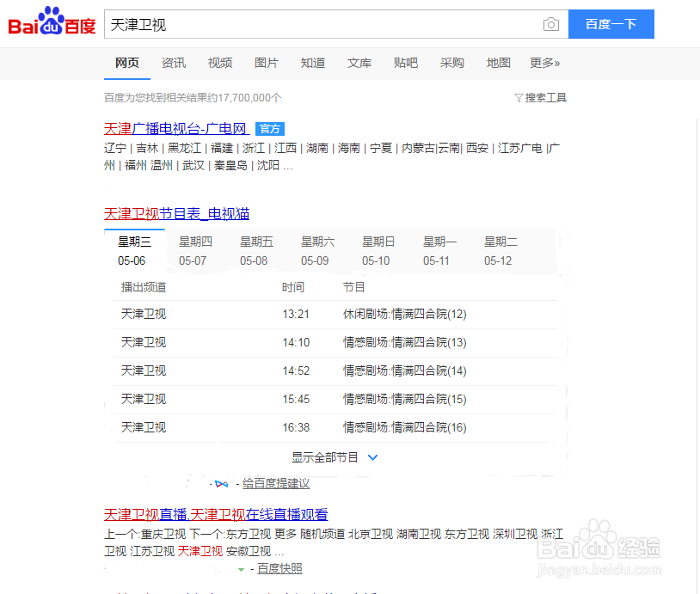Click the 14:10 time cell
The image size is (700, 594).
tap(296, 342)
